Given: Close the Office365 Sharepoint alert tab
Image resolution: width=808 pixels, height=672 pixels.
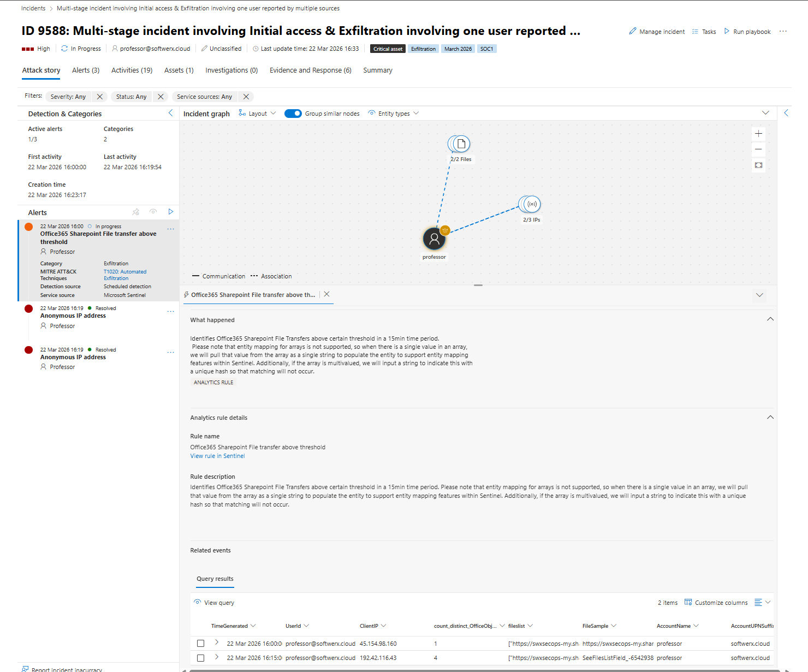Looking at the screenshot, I should 326,294.
